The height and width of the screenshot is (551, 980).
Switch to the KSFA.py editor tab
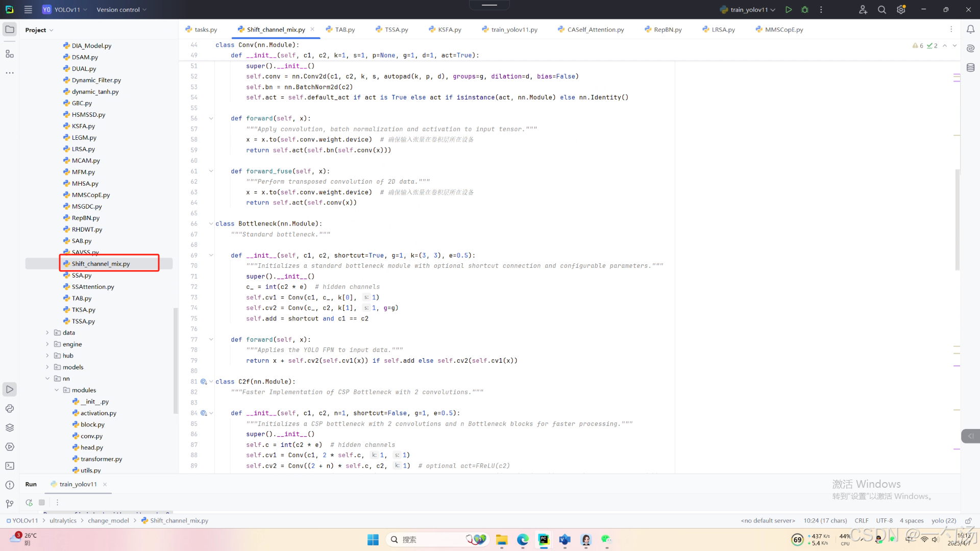click(449, 30)
